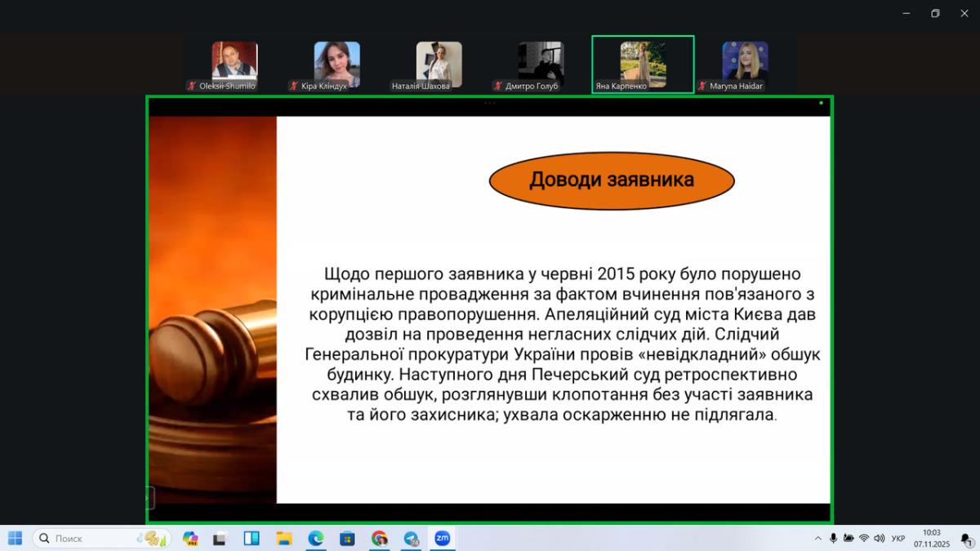
Task: Select Oleksii Shumilo's participant thumbnail
Action: point(234,64)
